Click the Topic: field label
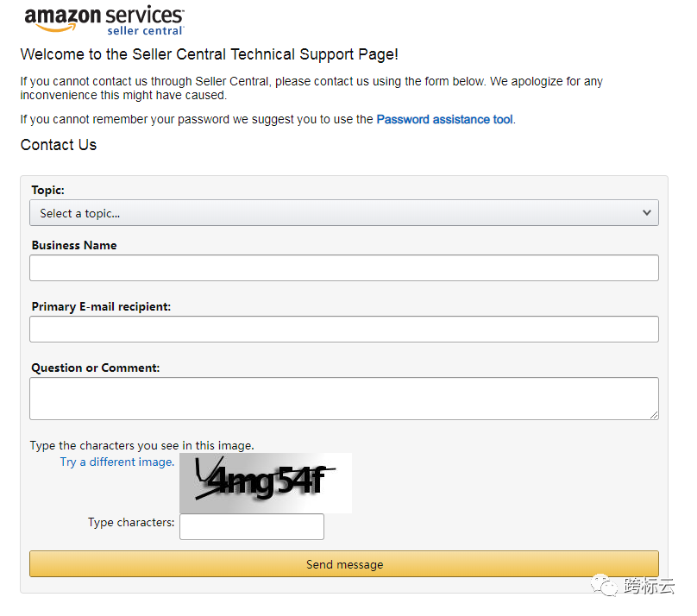Viewport: 697px width, 616px height. tap(48, 190)
